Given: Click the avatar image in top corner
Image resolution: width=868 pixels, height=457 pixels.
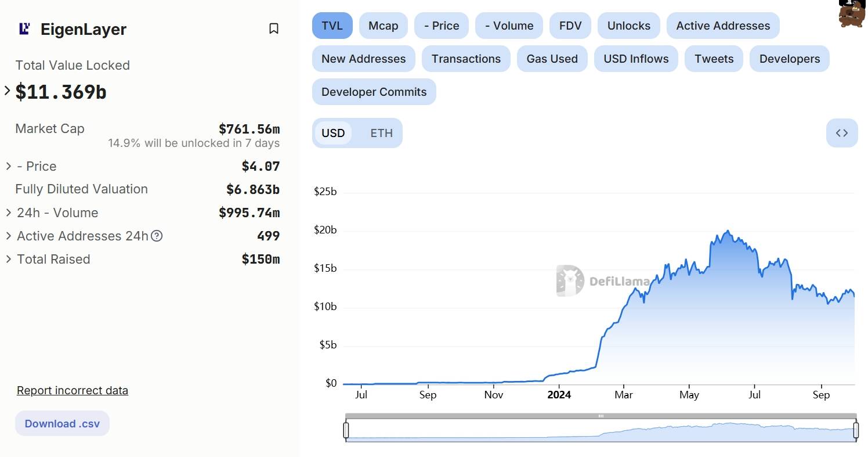Looking at the screenshot, I should coord(851,13).
